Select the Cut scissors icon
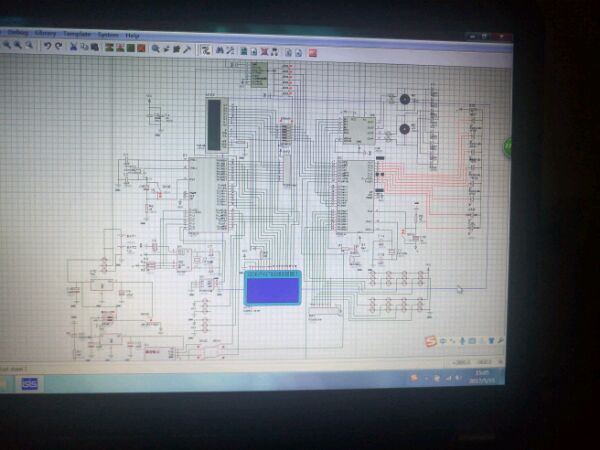The image size is (600, 450). click(x=73, y=47)
